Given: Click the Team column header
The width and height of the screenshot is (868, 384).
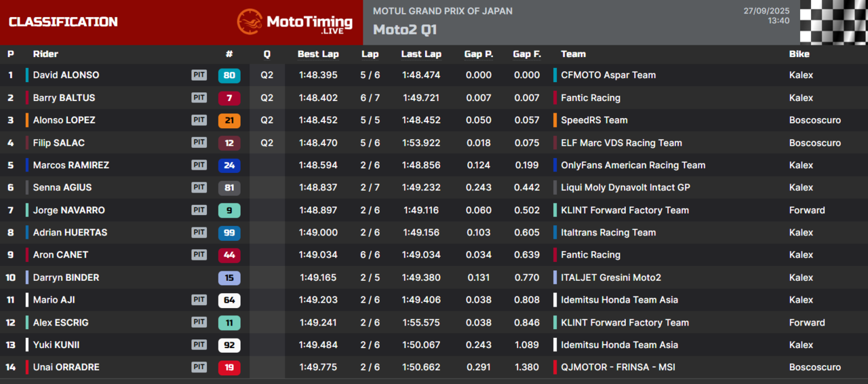Looking at the screenshot, I should (x=573, y=54).
